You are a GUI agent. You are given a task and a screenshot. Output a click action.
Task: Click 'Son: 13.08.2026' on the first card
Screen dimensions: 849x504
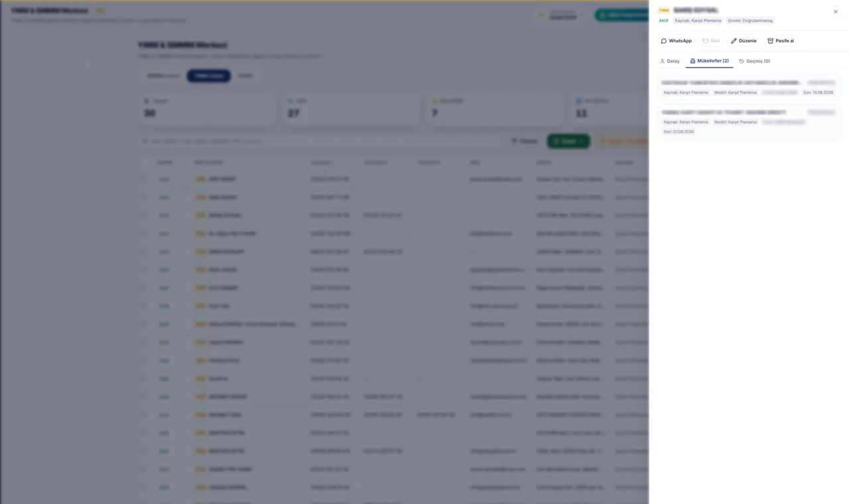[818, 93]
